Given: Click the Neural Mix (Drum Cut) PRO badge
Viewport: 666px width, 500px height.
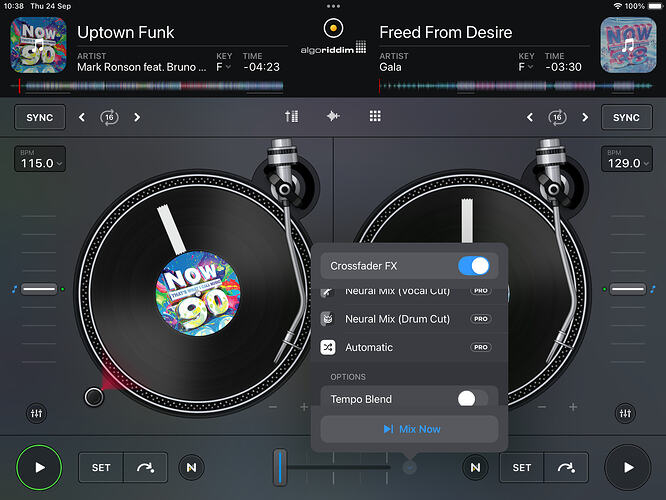Looking at the screenshot, I should click(x=481, y=319).
